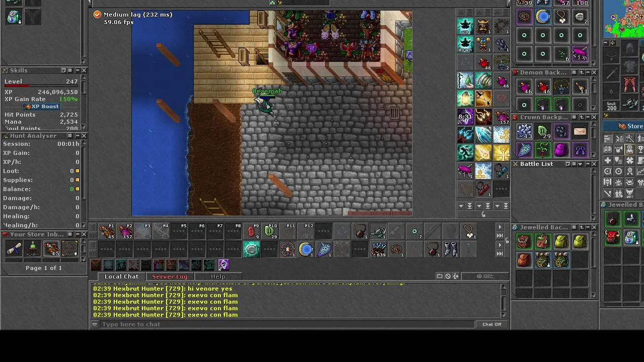Open the Hunt Analyser options menu
Screen dimensions: 644x362
pyautogui.click(x=70, y=136)
